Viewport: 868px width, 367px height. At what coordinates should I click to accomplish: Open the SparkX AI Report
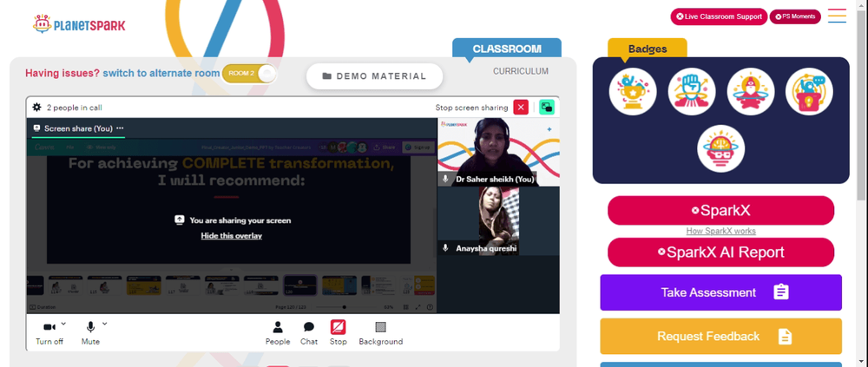pyautogui.click(x=720, y=252)
